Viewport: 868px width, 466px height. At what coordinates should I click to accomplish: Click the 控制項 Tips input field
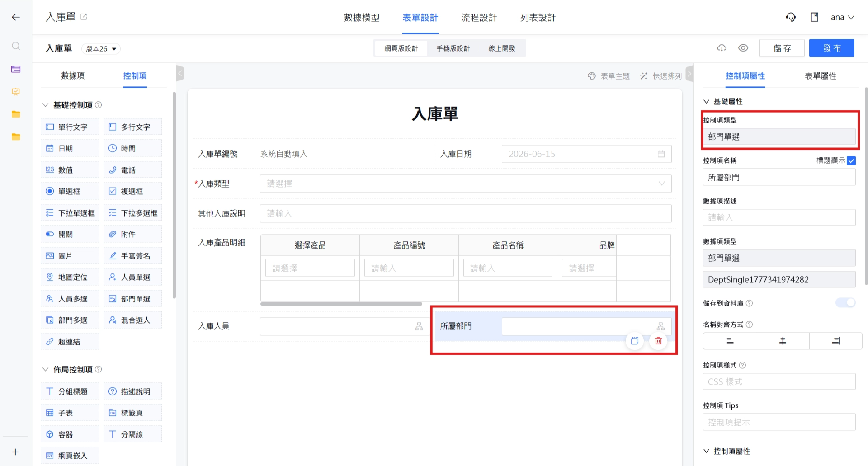coord(779,422)
